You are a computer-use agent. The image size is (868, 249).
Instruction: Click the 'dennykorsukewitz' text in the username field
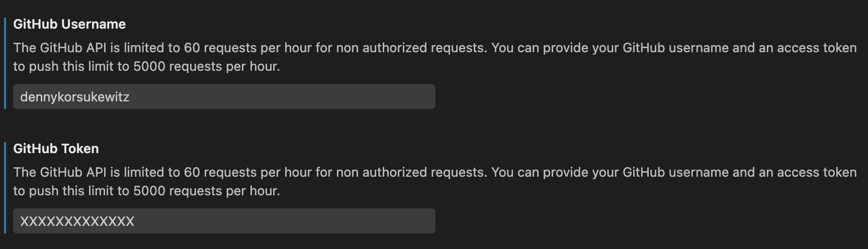pyautogui.click(x=75, y=97)
